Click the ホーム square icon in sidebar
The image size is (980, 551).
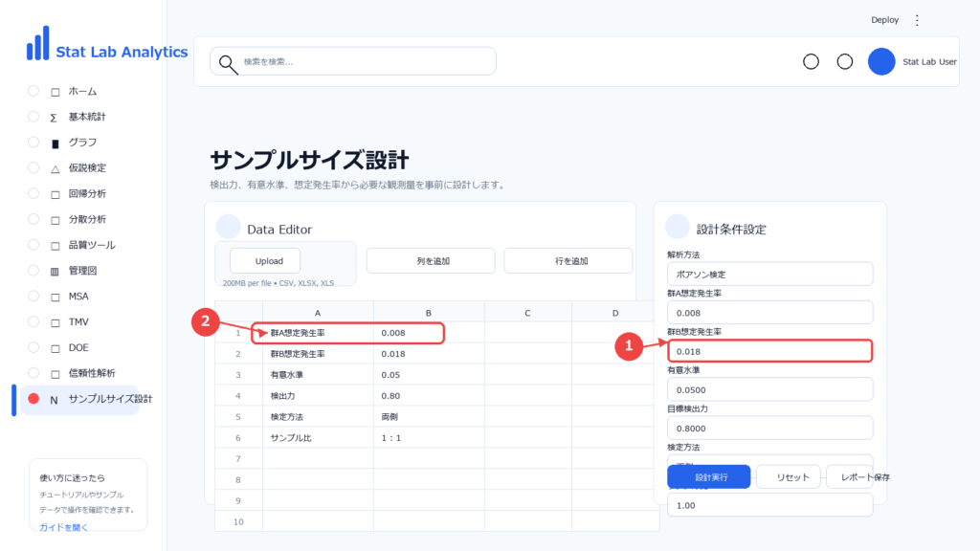click(55, 92)
